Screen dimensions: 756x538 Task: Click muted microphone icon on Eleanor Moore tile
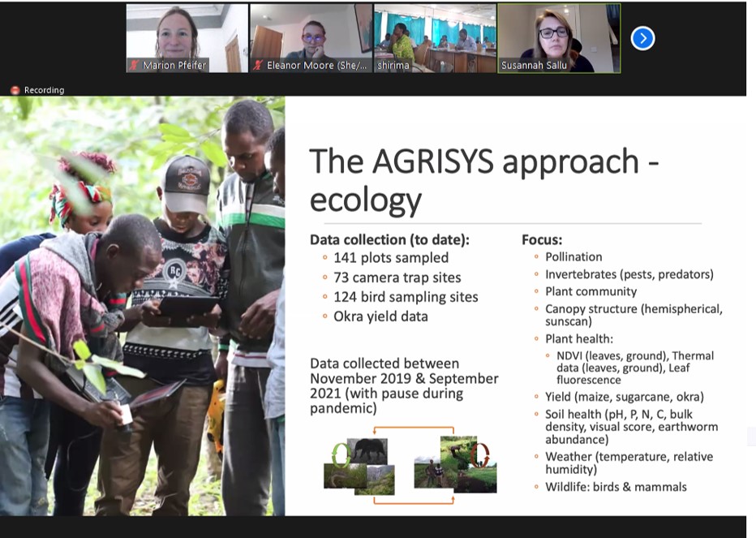point(258,66)
